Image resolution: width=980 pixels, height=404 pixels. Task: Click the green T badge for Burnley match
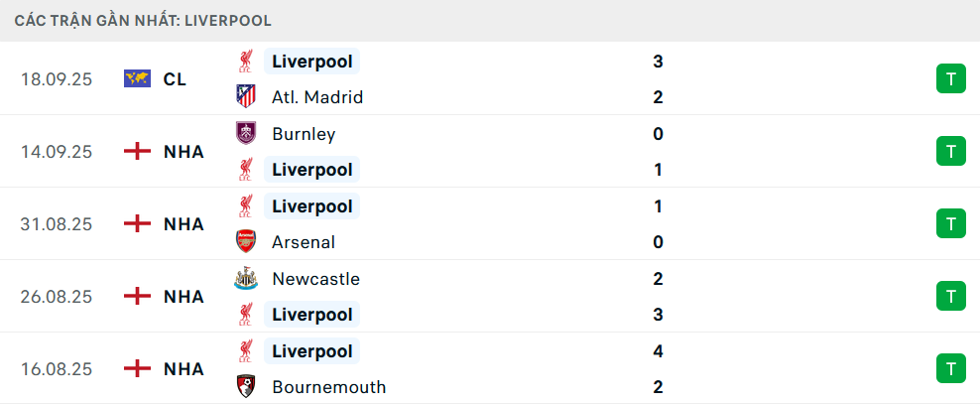[x=950, y=152]
